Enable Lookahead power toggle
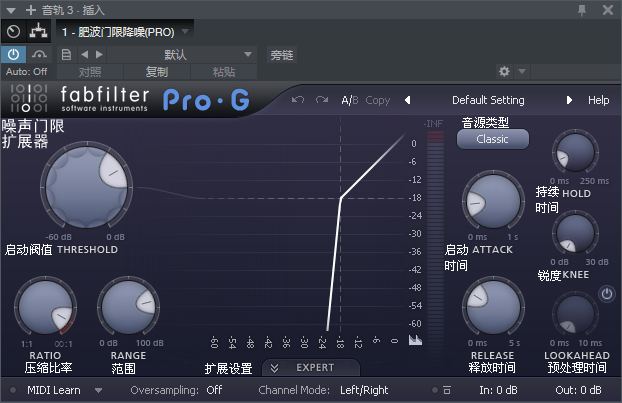This screenshot has width=622, height=403. pos(607,294)
